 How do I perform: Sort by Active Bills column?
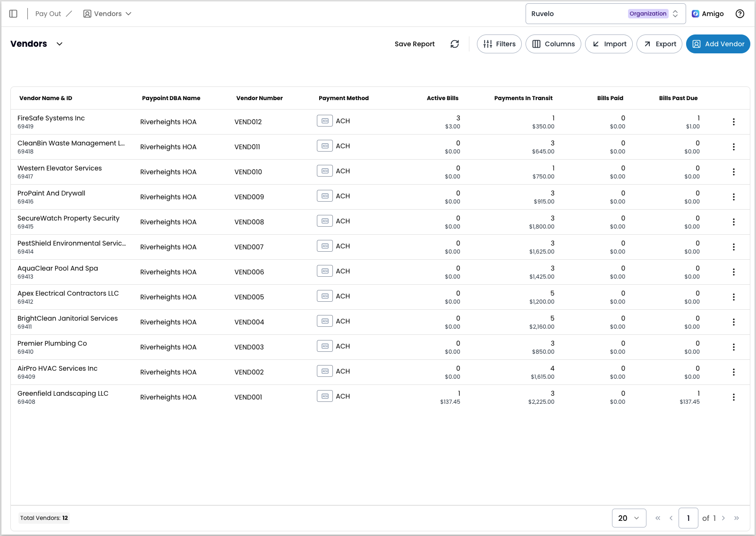pyautogui.click(x=442, y=98)
